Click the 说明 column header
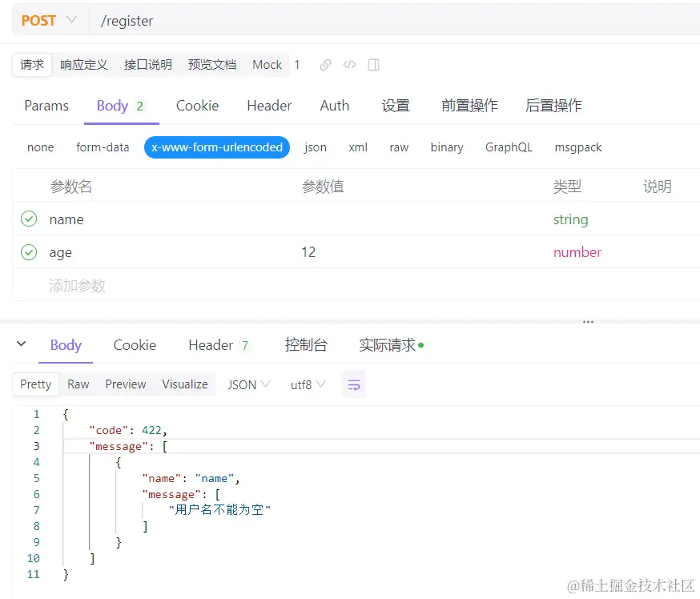The width and height of the screenshot is (700, 599). (657, 186)
